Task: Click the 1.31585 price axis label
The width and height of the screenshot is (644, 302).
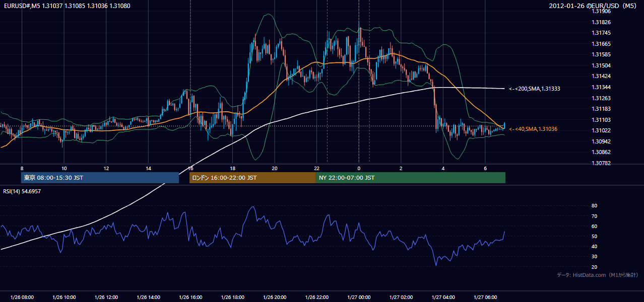Action: click(x=602, y=54)
